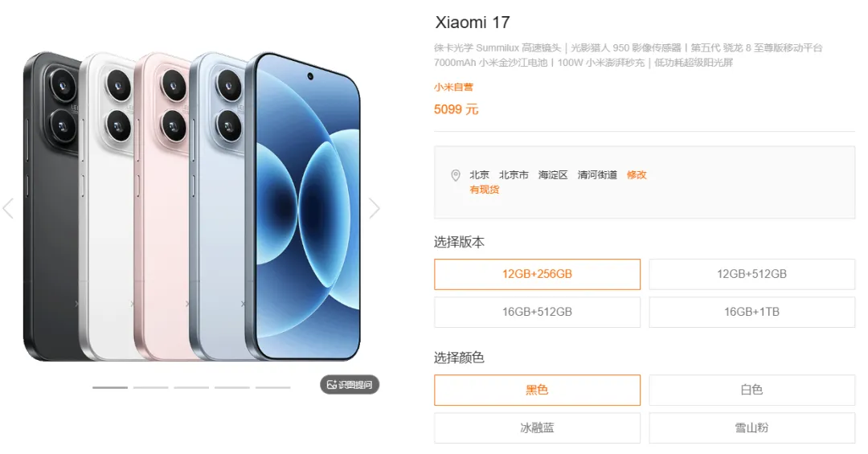
Task: Select the 黑色 color option
Action: click(537, 390)
